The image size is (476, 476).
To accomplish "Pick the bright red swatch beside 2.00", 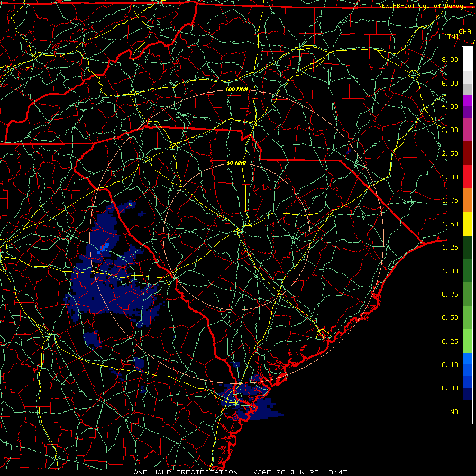I will 467,177.
